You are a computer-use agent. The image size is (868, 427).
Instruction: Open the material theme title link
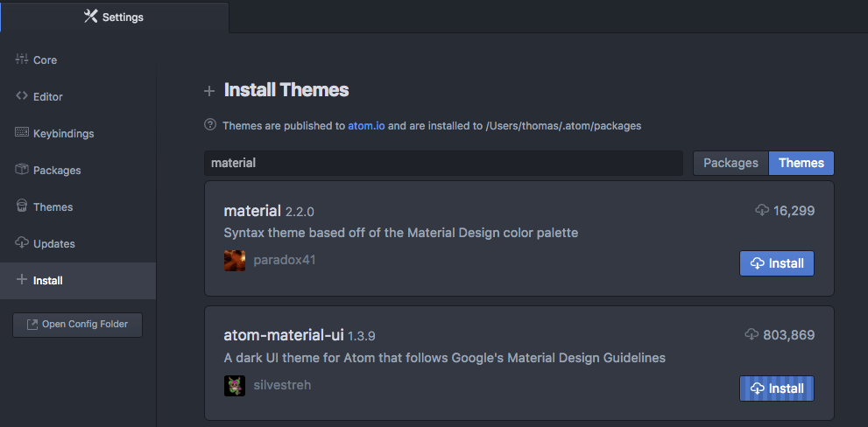pyautogui.click(x=252, y=211)
